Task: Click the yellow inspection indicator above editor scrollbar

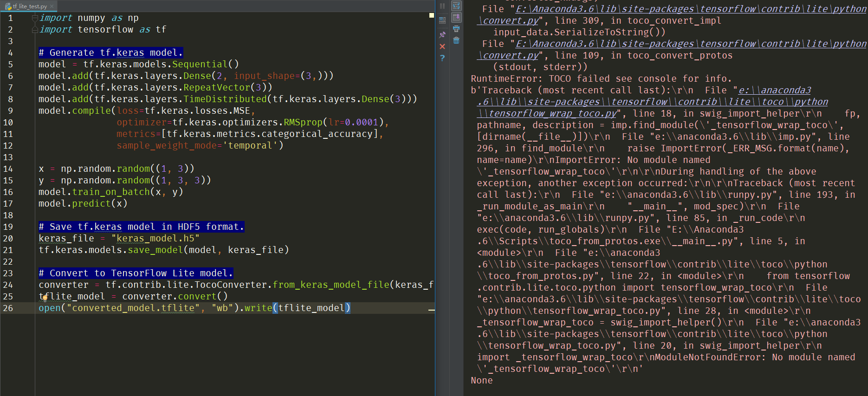Action: pyautogui.click(x=432, y=15)
